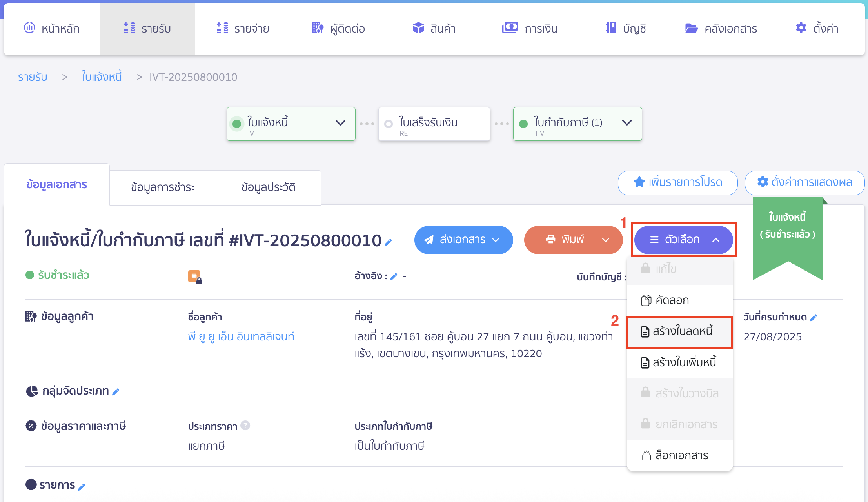Screen dimensions: 868x502
Task: Edit the อ้างอิง reference pencil icon
Action: pos(394,276)
